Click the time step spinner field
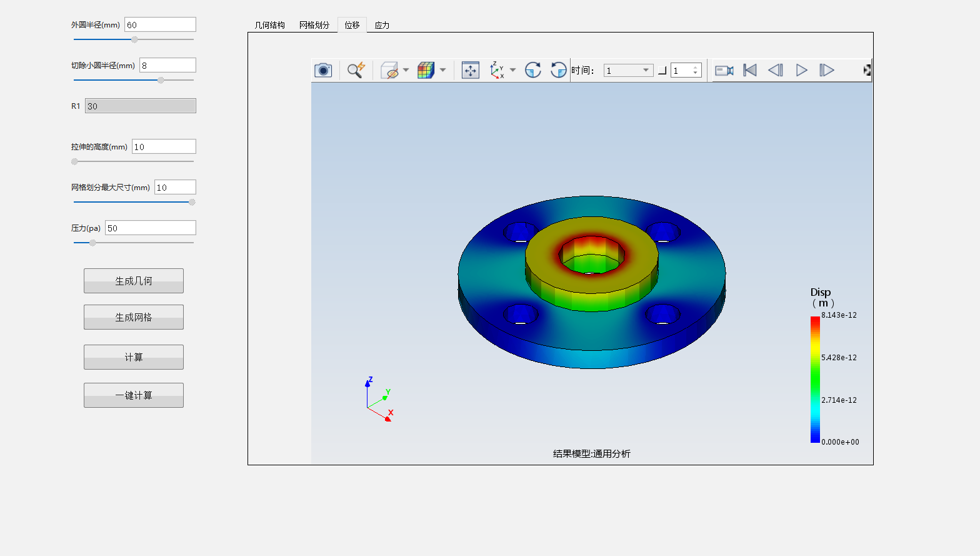The image size is (980, 556). 686,71
